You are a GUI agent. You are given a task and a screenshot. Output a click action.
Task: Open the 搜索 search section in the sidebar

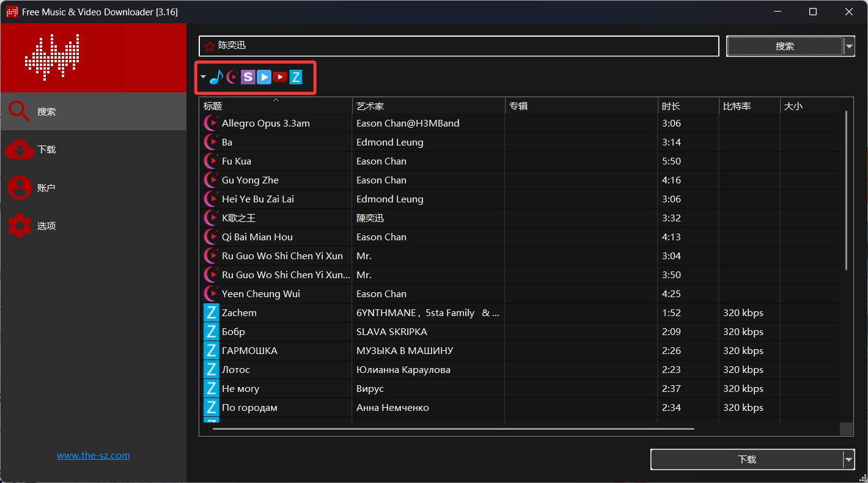(x=93, y=111)
